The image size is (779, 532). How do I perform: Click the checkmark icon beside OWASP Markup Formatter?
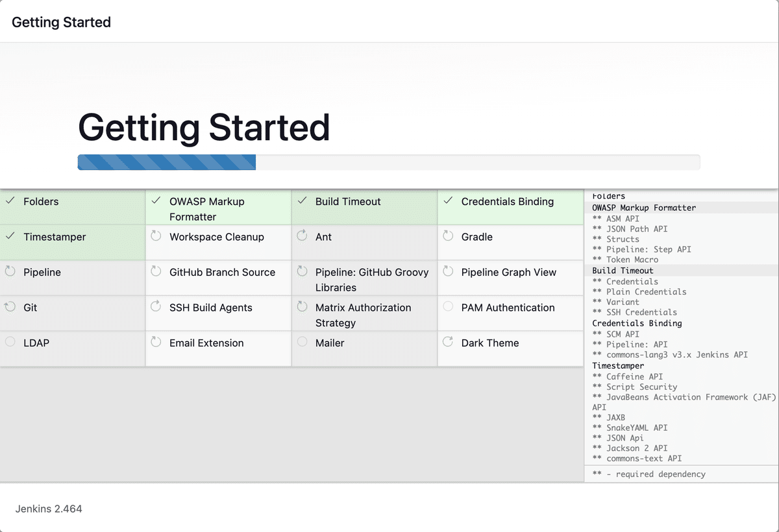tap(156, 200)
